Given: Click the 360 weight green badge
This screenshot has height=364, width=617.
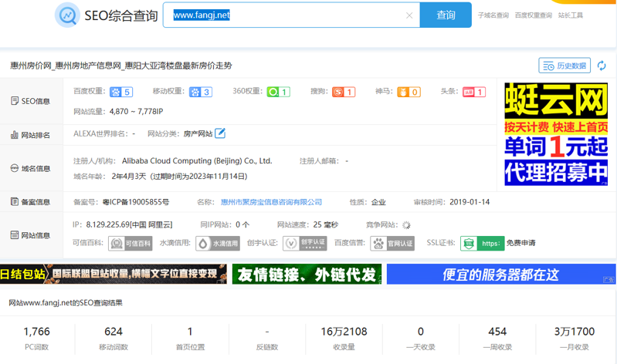Looking at the screenshot, I should [x=278, y=92].
